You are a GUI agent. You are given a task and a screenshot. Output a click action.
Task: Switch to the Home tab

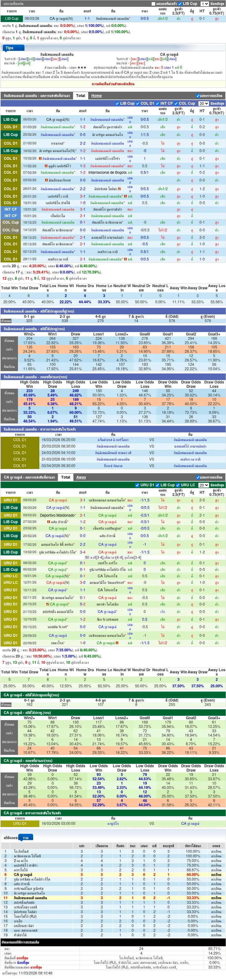click(x=96, y=96)
